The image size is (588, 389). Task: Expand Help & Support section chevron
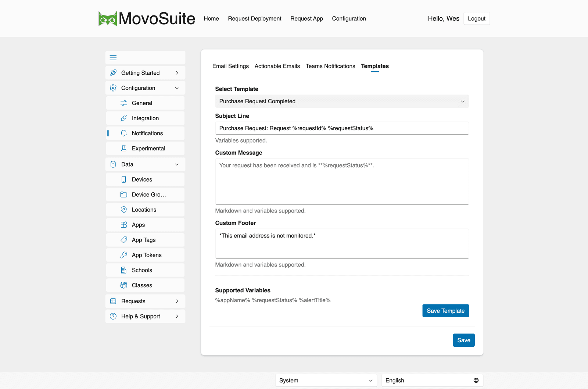(x=177, y=316)
